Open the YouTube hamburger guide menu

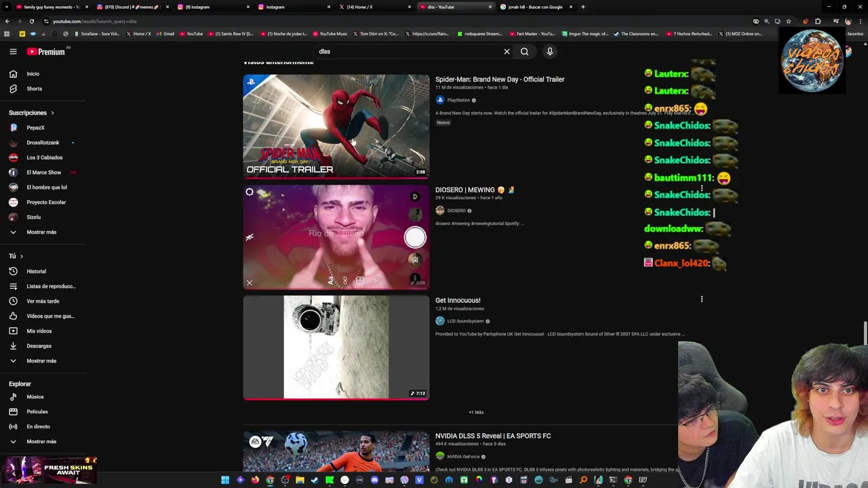click(x=13, y=52)
